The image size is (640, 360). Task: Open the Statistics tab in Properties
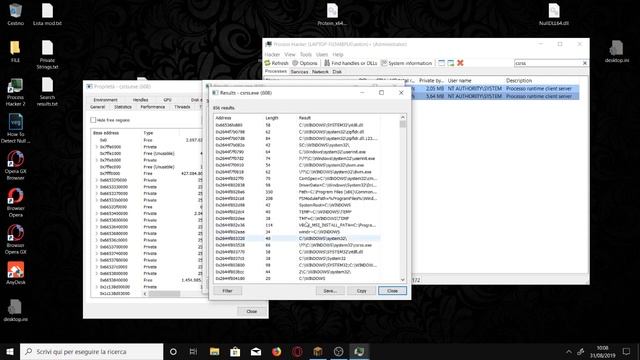tap(123, 107)
